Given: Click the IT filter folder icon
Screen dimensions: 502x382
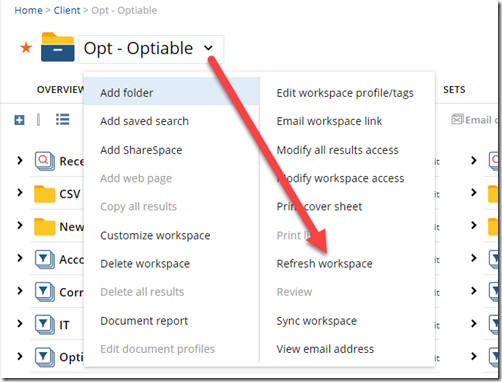Looking at the screenshot, I should (x=45, y=324).
